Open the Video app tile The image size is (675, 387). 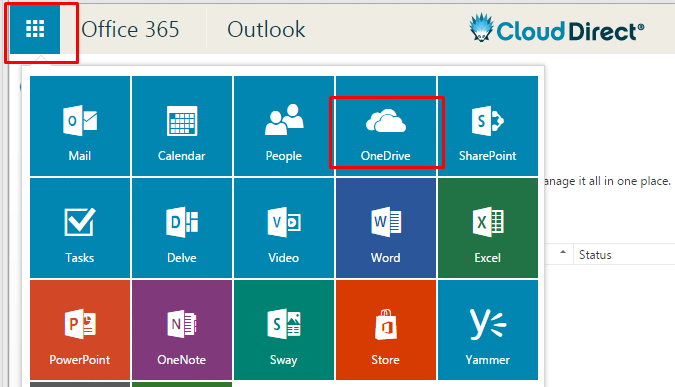(x=284, y=228)
